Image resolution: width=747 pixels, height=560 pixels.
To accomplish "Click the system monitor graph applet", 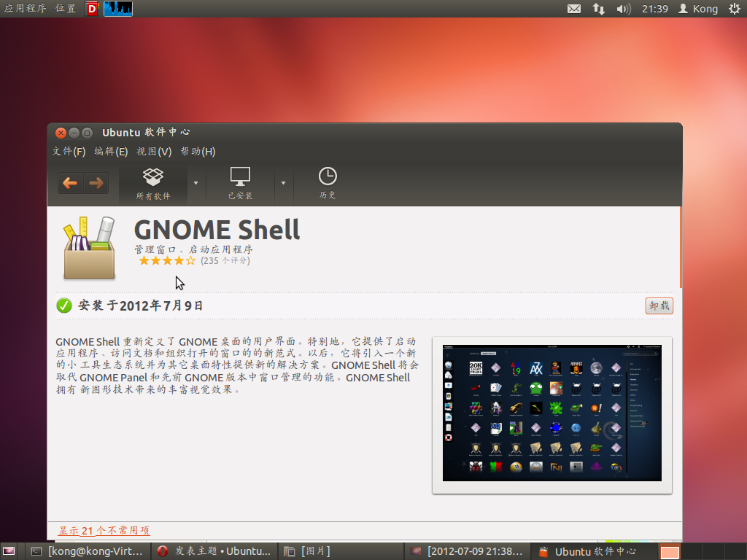I will (x=118, y=9).
